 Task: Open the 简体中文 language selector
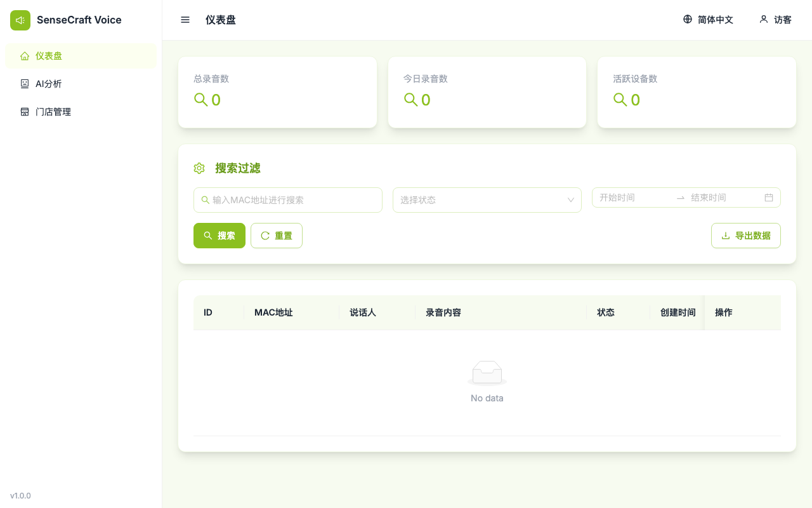(x=708, y=20)
